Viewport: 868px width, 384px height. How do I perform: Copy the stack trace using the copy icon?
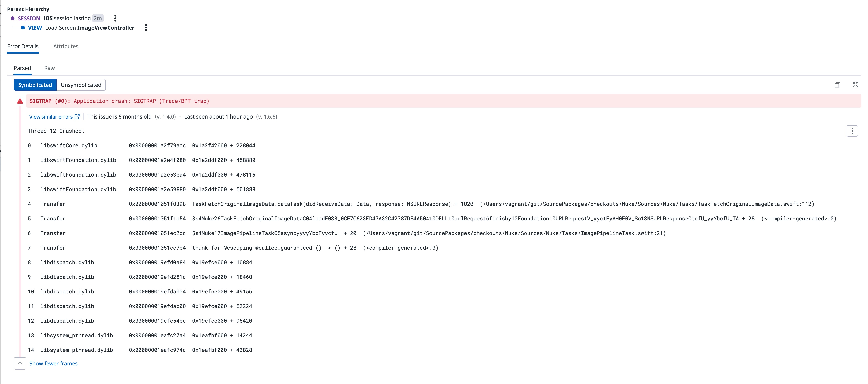(838, 85)
